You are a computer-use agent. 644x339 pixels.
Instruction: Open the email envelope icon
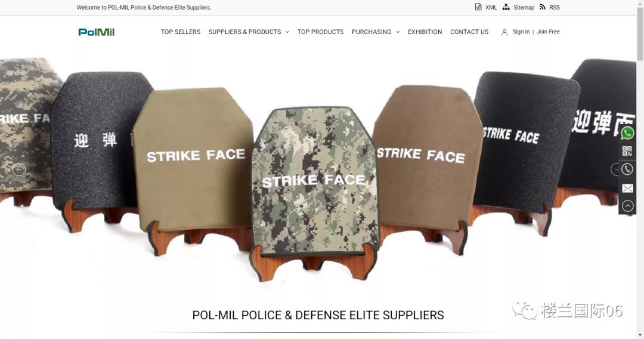tap(627, 188)
